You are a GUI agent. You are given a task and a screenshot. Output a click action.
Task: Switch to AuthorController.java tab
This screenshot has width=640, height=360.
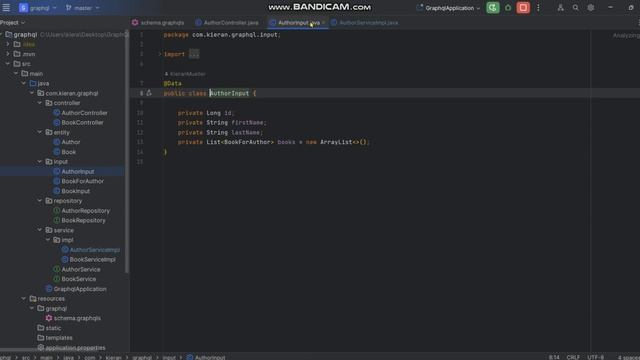(x=227, y=23)
